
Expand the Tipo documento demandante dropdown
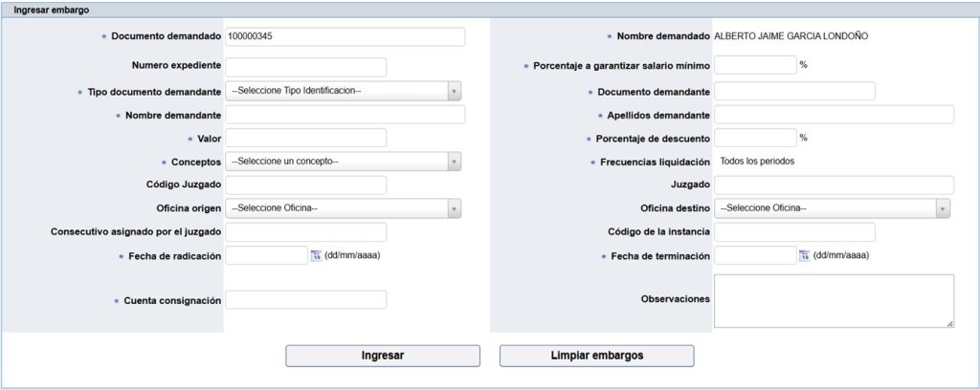click(344, 91)
